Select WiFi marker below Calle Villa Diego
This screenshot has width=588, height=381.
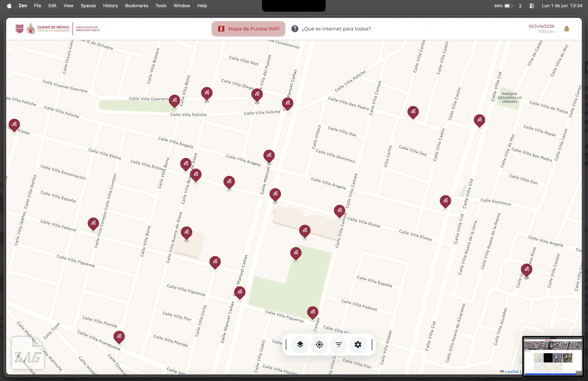[x=257, y=95]
